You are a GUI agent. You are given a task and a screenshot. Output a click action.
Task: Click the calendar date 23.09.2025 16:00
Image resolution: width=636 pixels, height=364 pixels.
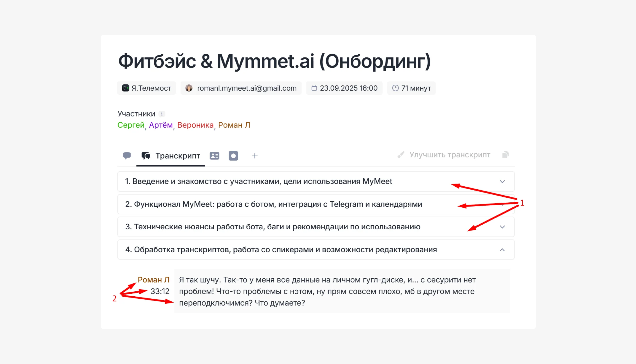[348, 88]
